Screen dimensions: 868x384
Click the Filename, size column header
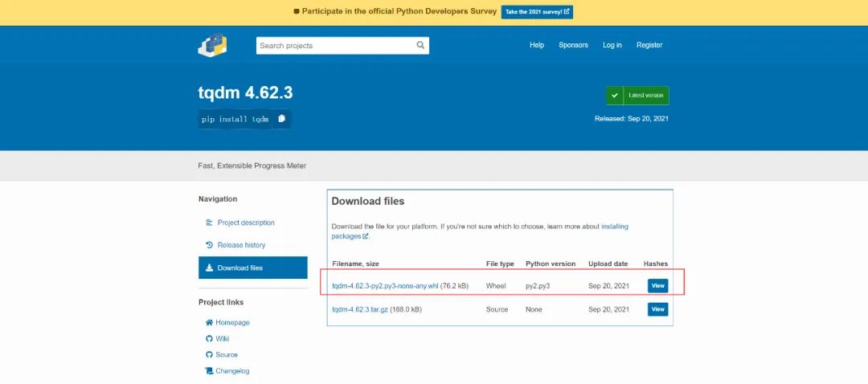[x=355, y=263]
